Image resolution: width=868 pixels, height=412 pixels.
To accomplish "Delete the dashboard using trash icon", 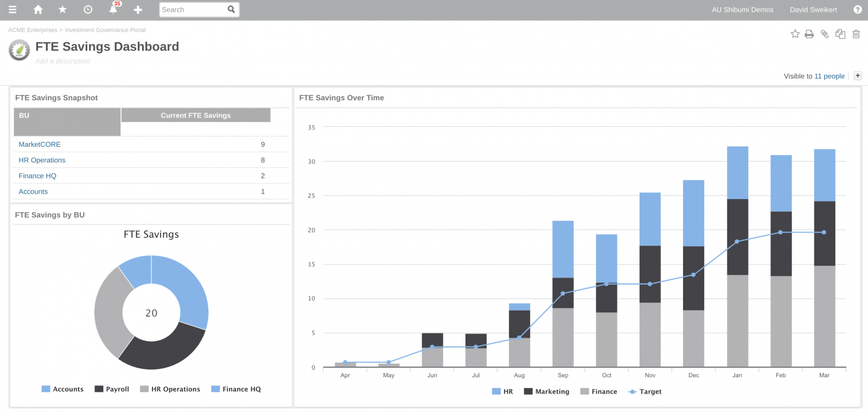I will point(856,34).
